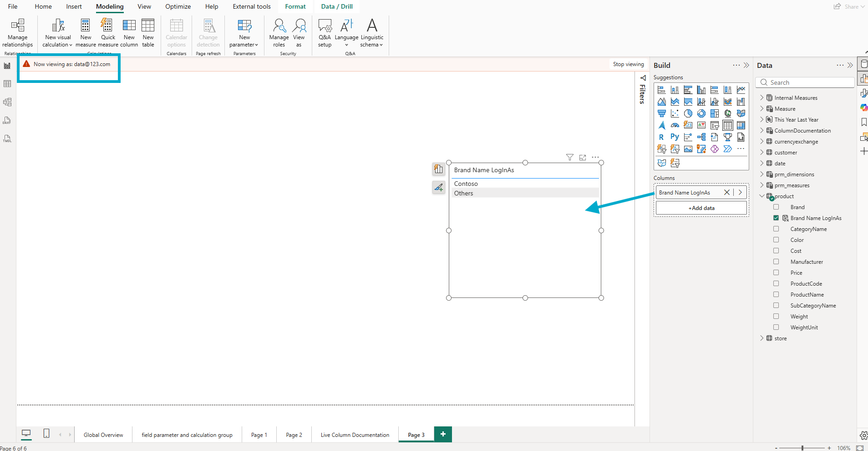Expand the customer table
Viewport: 868px width, 451px height.
762,152
